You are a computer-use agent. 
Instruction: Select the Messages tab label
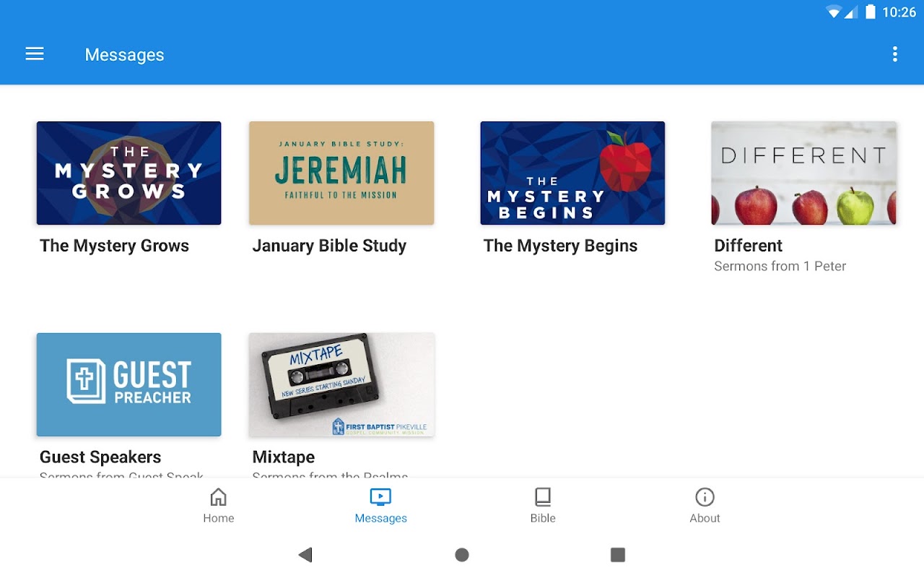tap(381, 518)
